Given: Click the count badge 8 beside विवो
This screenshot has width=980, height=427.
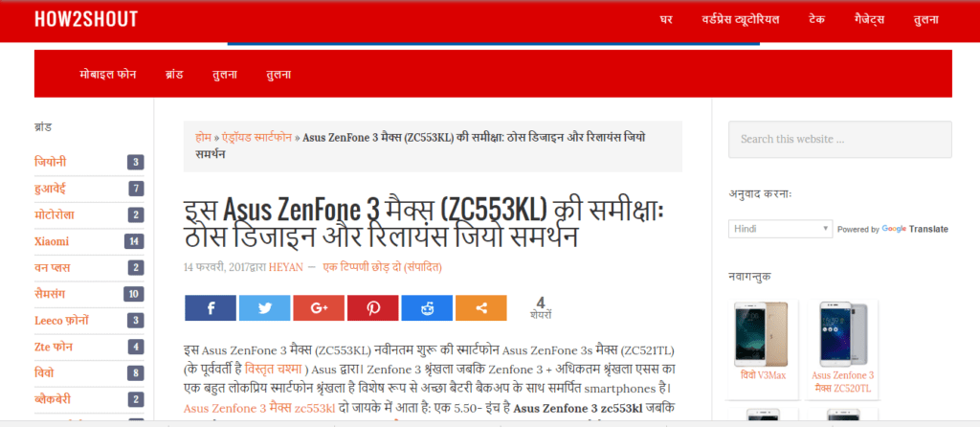Looking at the screenshot, I should 136,373.
